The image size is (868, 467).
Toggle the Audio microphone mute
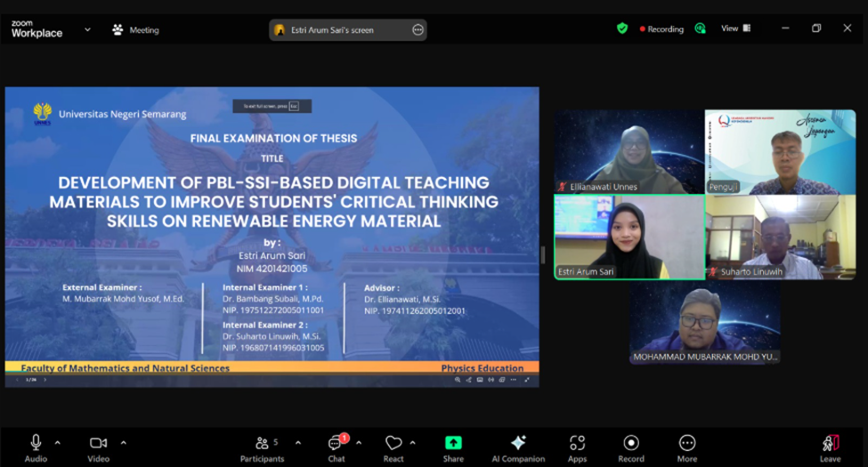36,448
